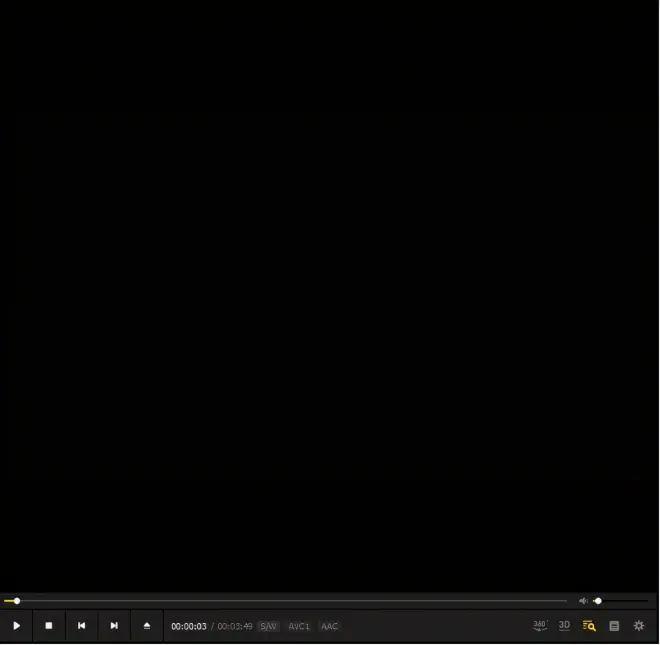This screenshot has height=645, width=660.
Task: Show the playlist panel
Action: (x=614, y=626)
